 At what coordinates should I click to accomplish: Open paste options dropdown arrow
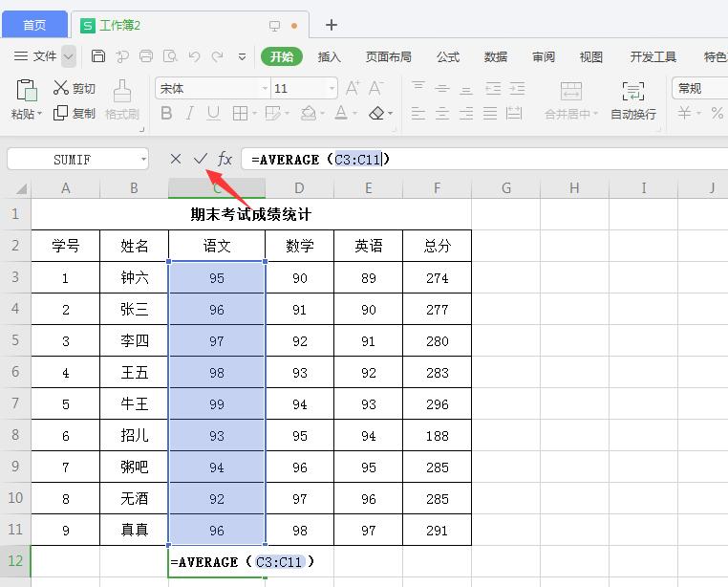tap(40, 114)
